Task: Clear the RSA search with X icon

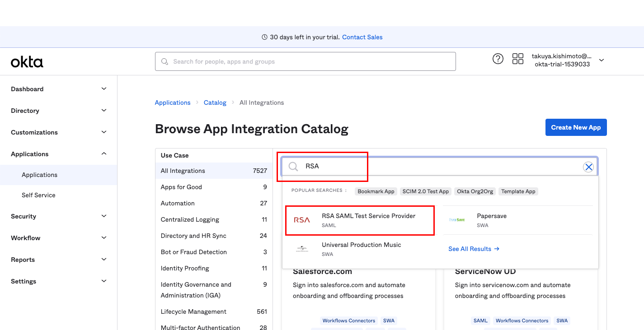Action: 588,167
